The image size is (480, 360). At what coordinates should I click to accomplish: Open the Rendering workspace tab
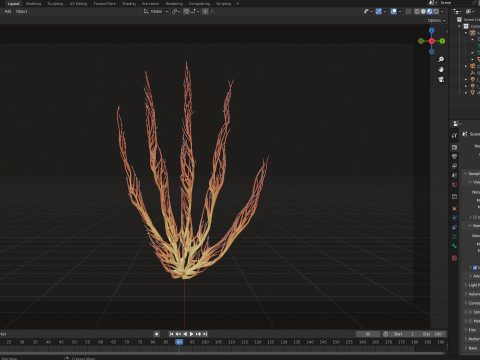click(x=174, y=4)
